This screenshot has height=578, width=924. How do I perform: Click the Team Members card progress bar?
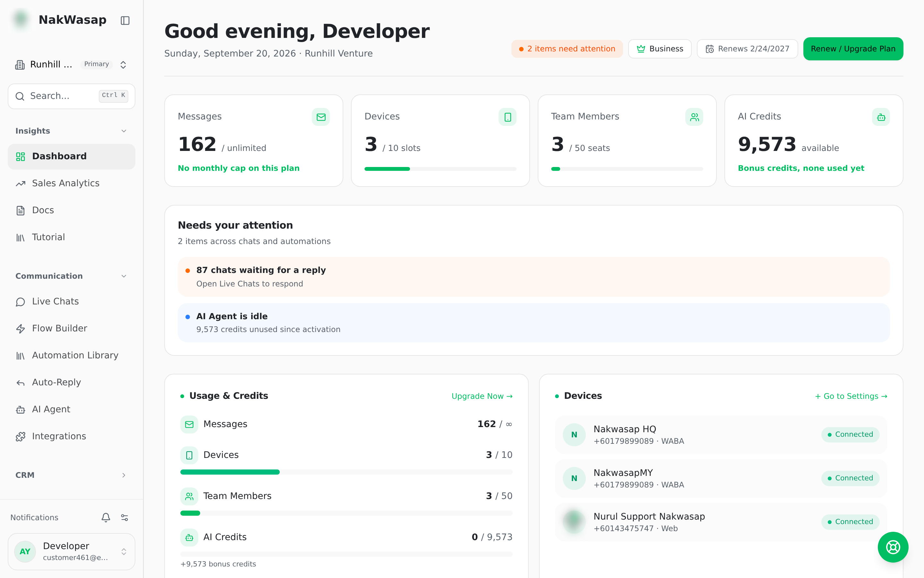click(x=627, y=169)
